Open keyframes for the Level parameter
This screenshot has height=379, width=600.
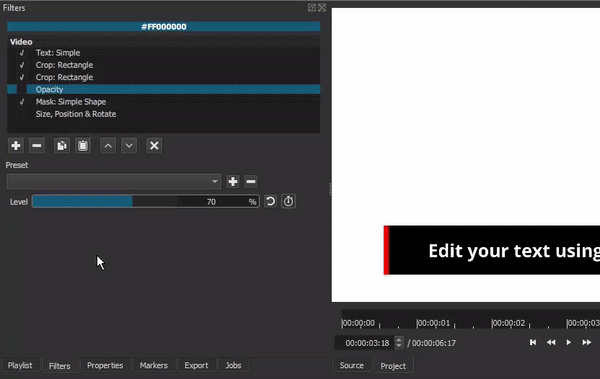(x=288, y=201)
